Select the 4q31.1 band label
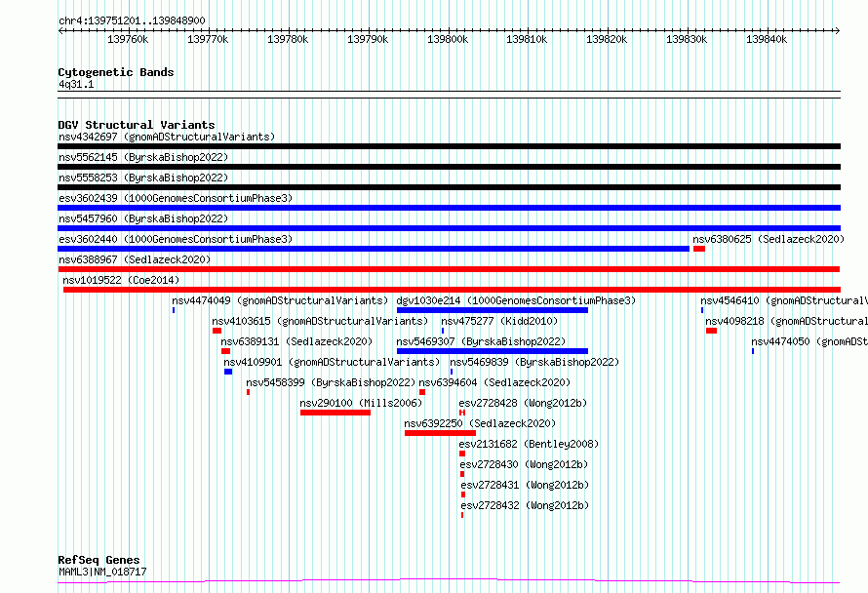 pyautogui.click(x=76, y=84)
